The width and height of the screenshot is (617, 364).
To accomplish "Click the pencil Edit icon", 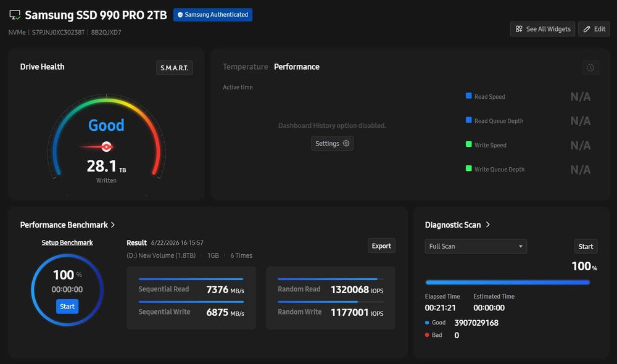I will click(587, 29).
